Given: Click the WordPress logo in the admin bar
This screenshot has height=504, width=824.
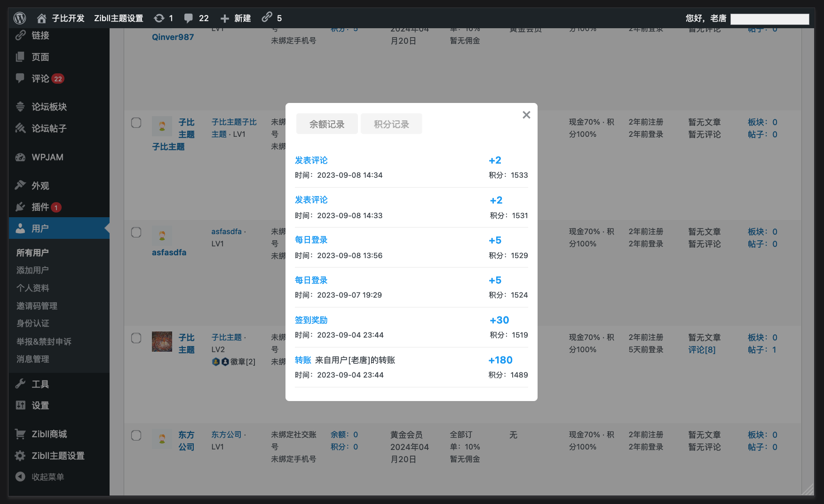Looking at the screenshot, I should click(x=19, y=18).
